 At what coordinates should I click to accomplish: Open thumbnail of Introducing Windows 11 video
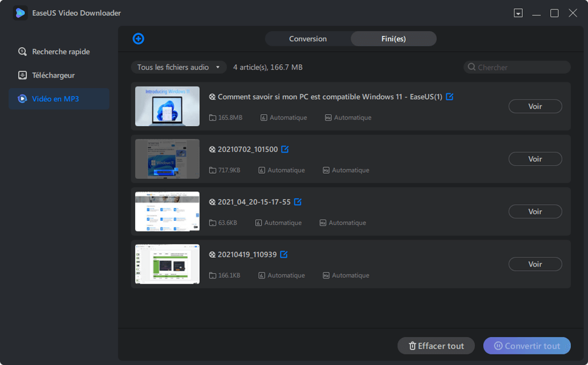coord(167,107)
